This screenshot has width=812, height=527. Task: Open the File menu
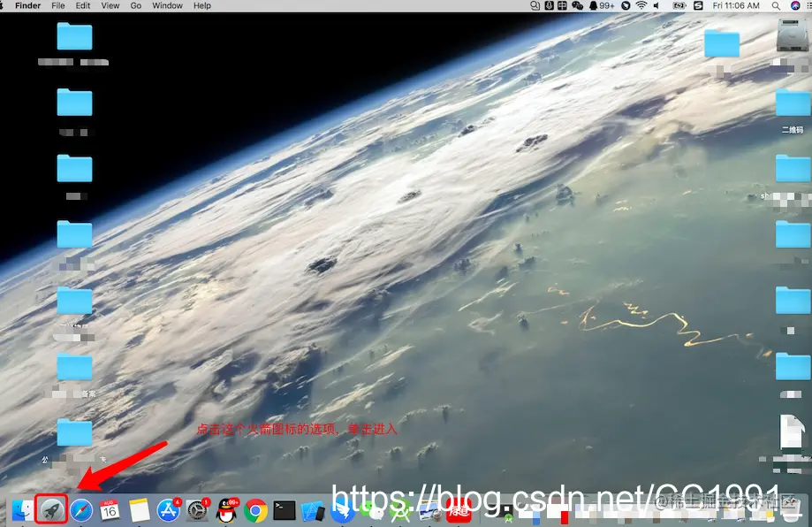(58, 5)
